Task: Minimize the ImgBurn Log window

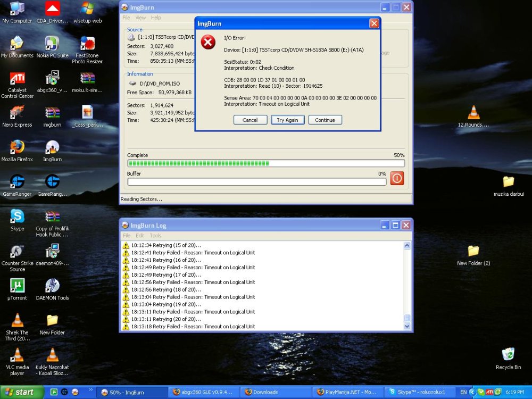Action: click(385, 225)
